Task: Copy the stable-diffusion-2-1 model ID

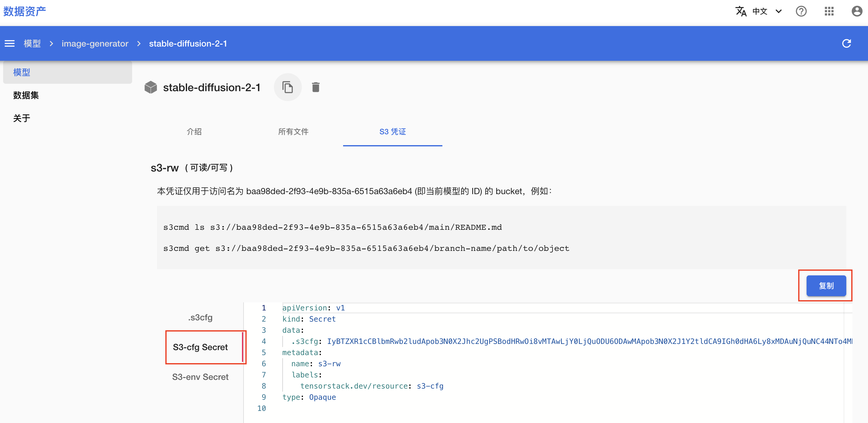Action: pos(288,87)
